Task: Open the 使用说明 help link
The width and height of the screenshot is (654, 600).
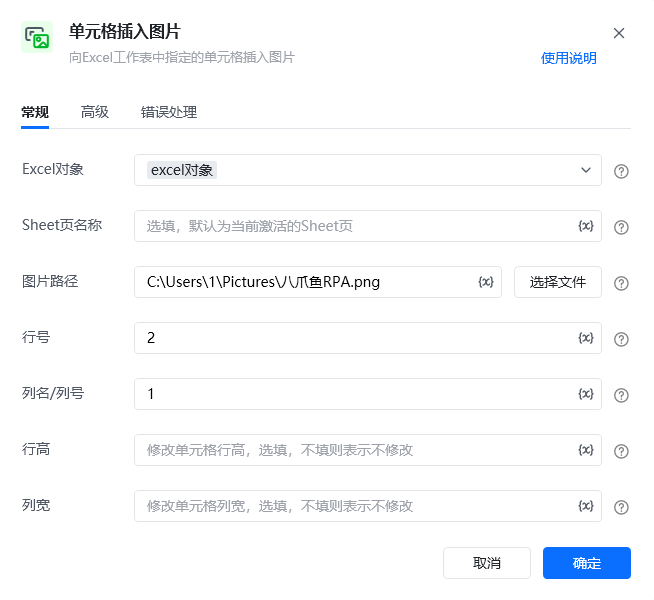Action: (568, 58)
